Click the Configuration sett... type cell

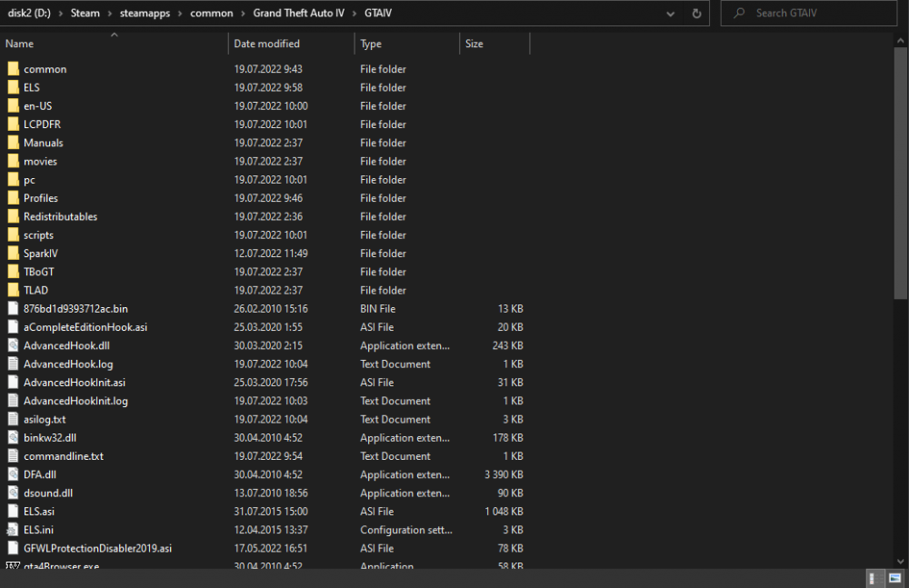click(405, 530)
